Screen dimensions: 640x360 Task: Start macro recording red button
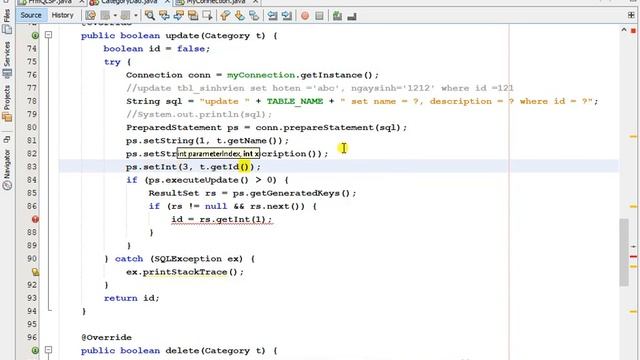305,16
